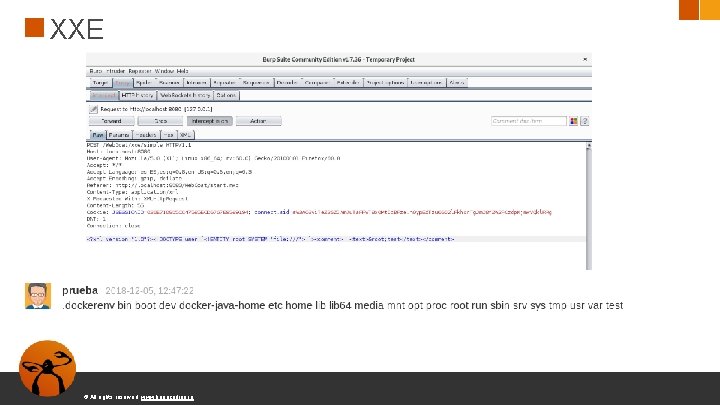Open the website link in footer
This screenshot has width=720, height=405.
tap(167, 397)
